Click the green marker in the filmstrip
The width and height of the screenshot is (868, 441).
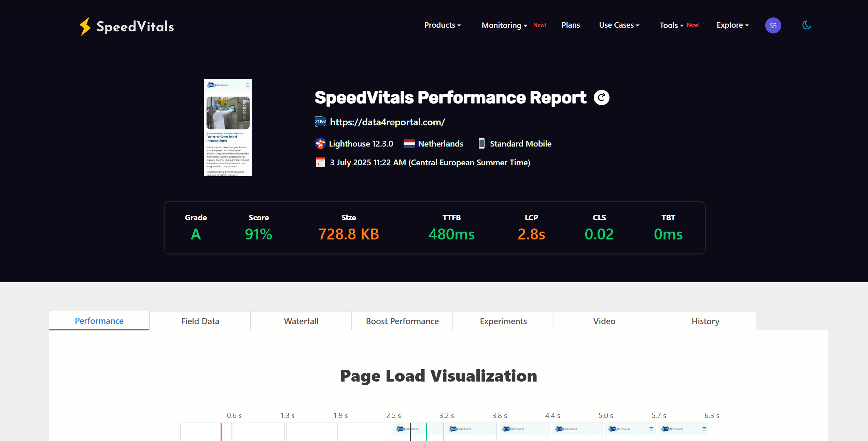(x=426, y=432)
